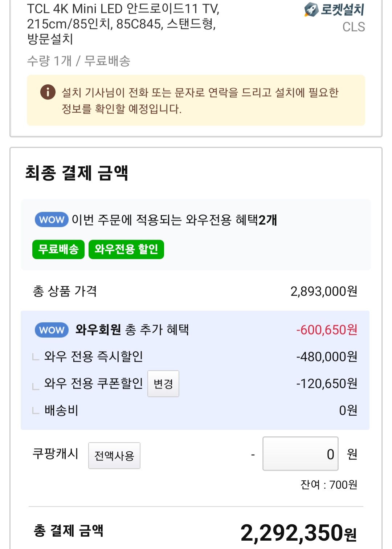Click the TCL 4K Mini LED TV title

pos(123,24)
